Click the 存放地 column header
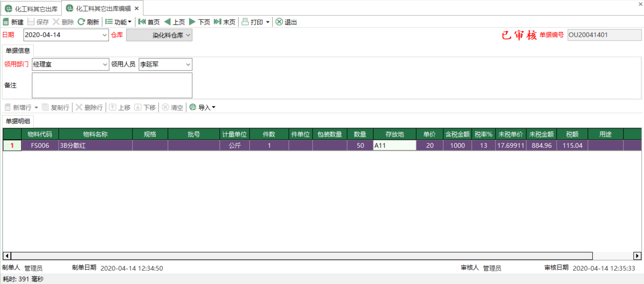The width and height of the screenshot is (644, 284). pos(394,134)
